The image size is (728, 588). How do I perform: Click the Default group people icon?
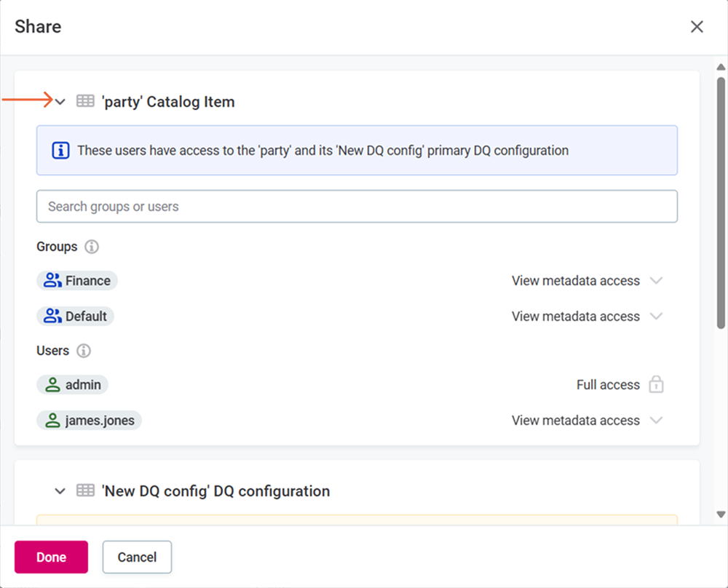pyautogui.click(x=51, y=316)
